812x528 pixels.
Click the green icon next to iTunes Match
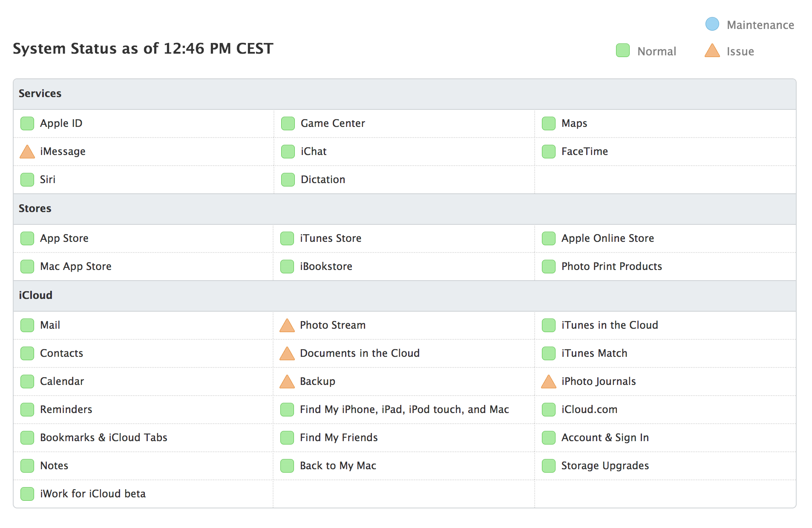click(549, 353)
